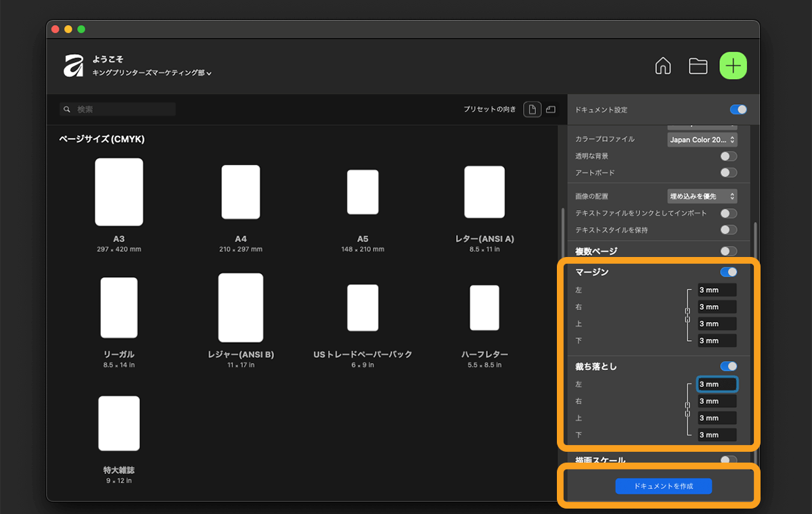Toggle the 複数ページ switch
The width and height of the screenshot is (812, 514).
pyautogui.click(x=728, y=251)
